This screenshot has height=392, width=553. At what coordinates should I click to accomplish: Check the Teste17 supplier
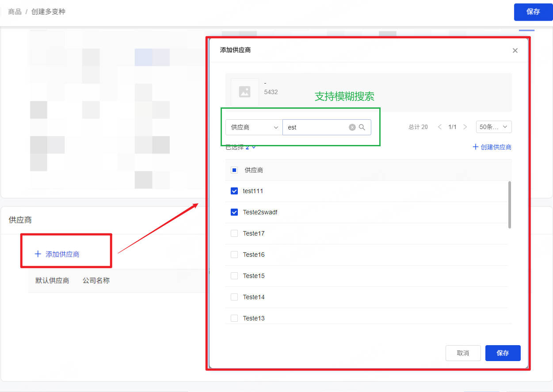pyautogui.click(x=234, y=233)
